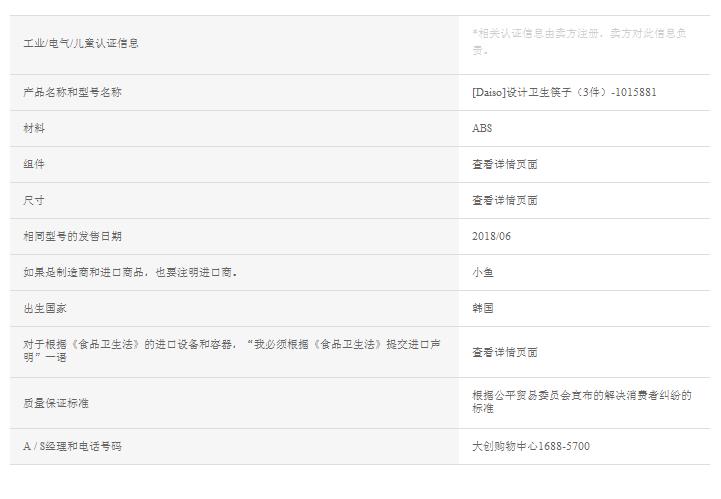The image size is (721, 499).
Task: Click the 尺寸 row label
Action: pos(34,200)
